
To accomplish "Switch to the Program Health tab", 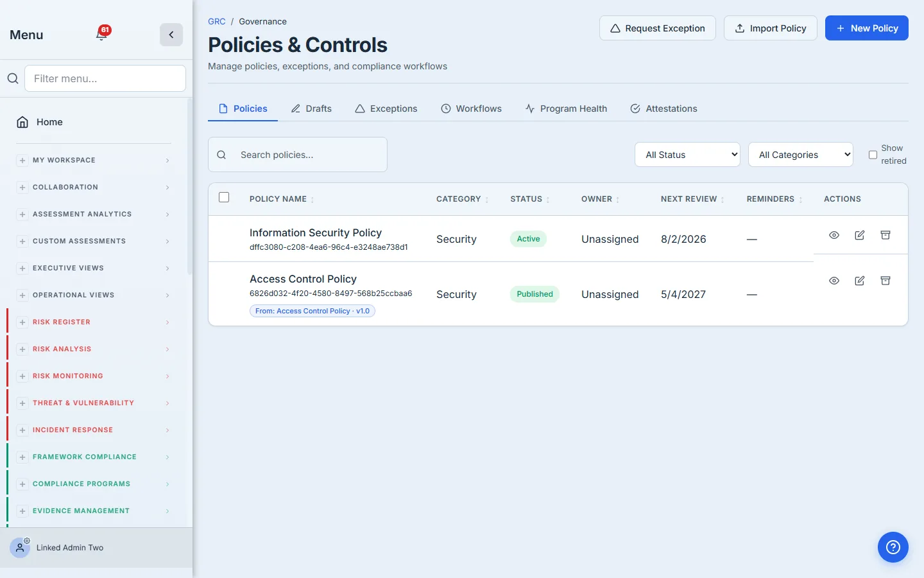I will coord(566,109).
